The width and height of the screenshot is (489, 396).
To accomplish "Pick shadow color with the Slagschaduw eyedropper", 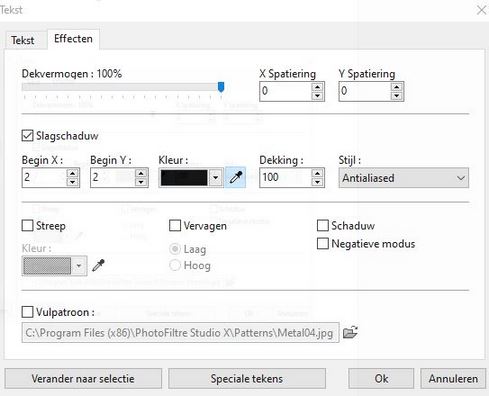I will point(236,177).
